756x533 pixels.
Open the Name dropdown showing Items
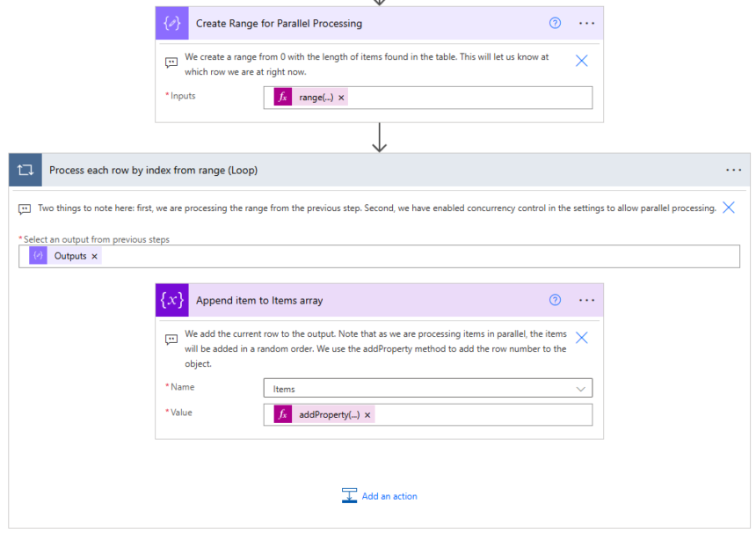[x=580, y=388]
